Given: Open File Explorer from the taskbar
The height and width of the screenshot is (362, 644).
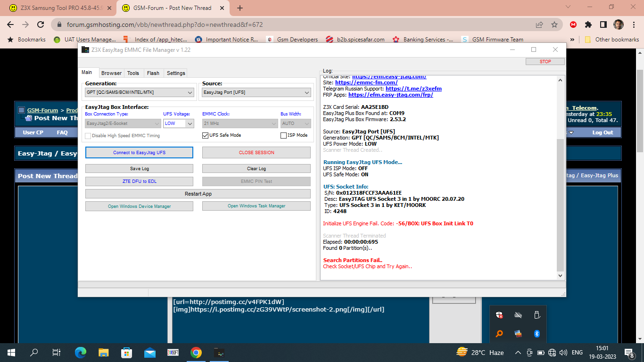Looking at the screenshot, I should point(104,352).
